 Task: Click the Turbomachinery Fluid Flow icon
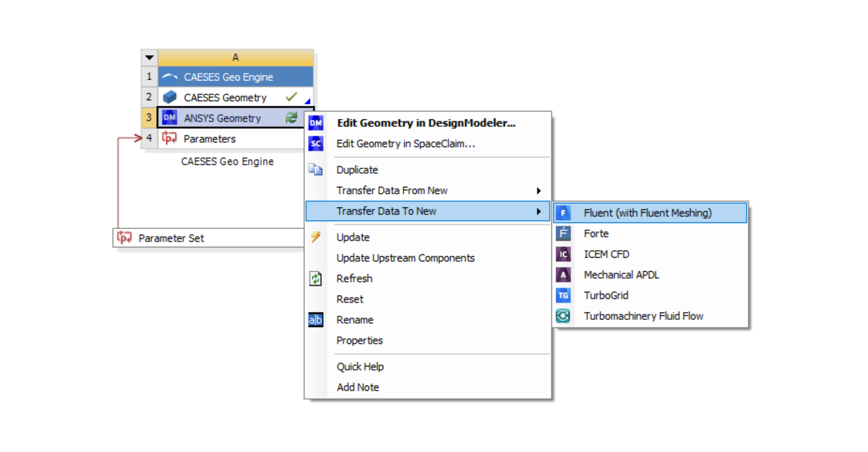pos(563,316)
